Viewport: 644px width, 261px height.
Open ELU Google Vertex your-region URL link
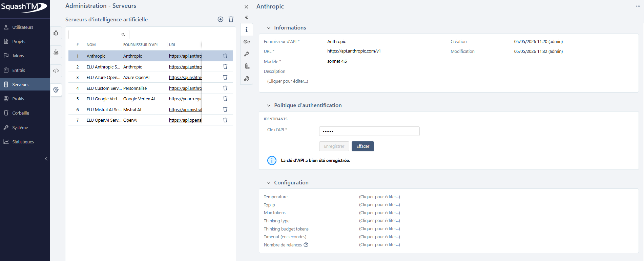coord(185,99)
